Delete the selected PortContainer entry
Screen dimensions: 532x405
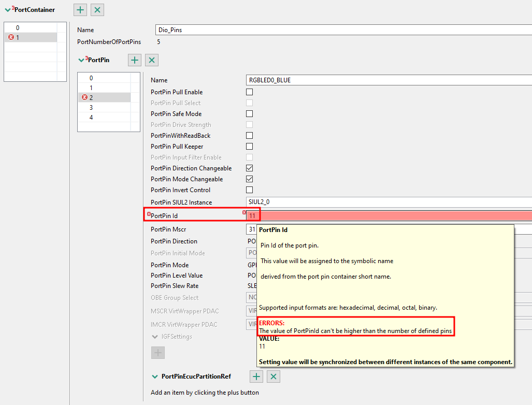click(x=97, y=9)
